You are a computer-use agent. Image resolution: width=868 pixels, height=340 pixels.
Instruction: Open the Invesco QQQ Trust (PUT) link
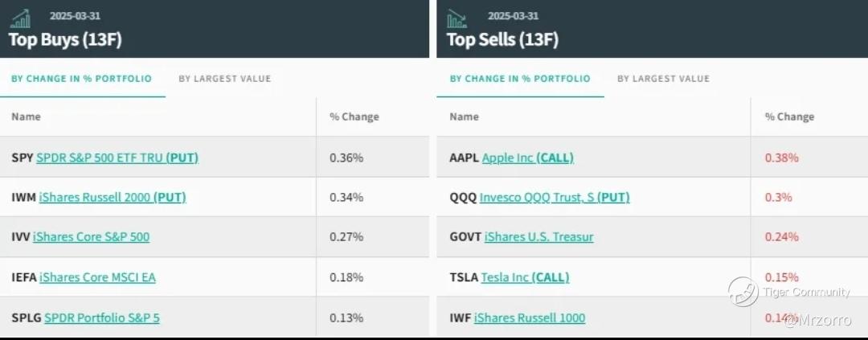554,197
